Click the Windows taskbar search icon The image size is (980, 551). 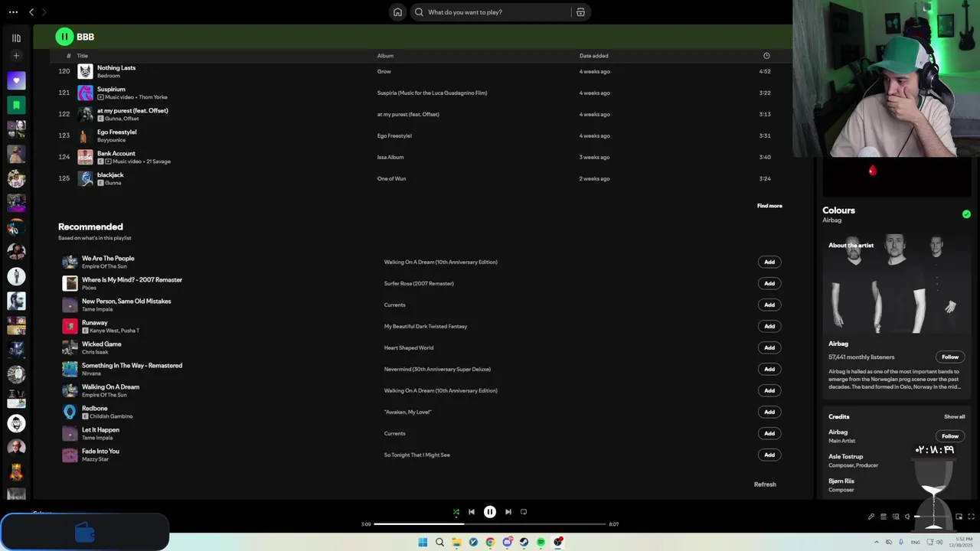click(x=439, y=543)
